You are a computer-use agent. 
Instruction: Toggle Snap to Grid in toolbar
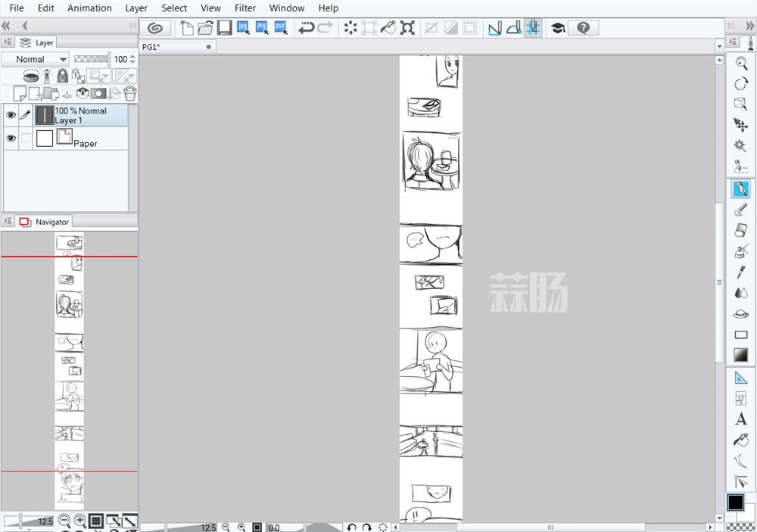[x=533, y=28]
